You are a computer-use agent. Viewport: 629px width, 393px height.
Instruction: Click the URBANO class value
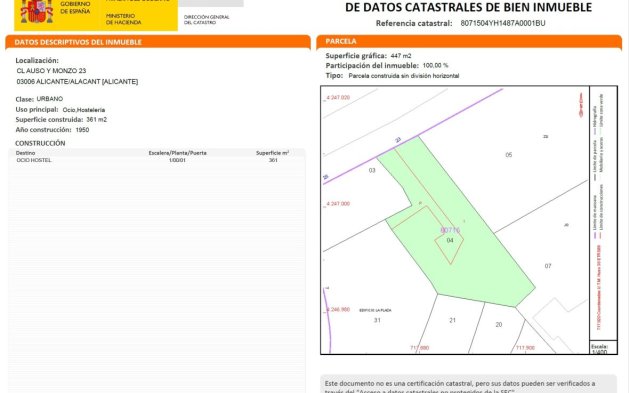point(50,99)
